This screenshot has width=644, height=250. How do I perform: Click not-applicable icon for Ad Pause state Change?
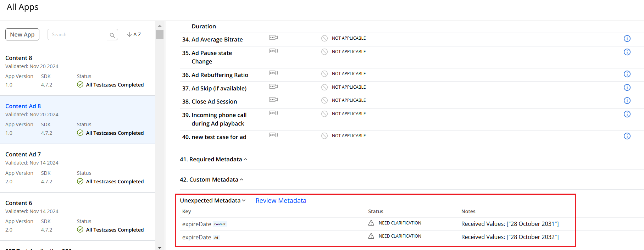click(x=324, y=52)
